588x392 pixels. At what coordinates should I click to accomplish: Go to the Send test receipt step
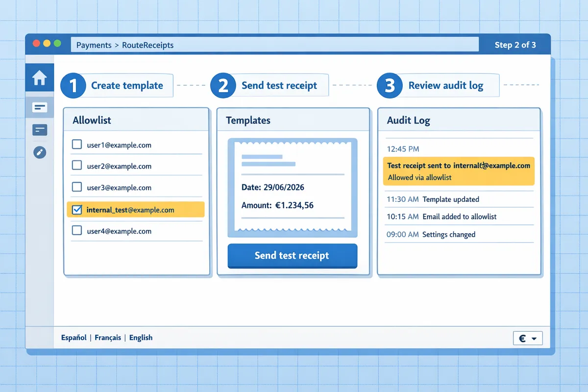click(x=269, y=85)
